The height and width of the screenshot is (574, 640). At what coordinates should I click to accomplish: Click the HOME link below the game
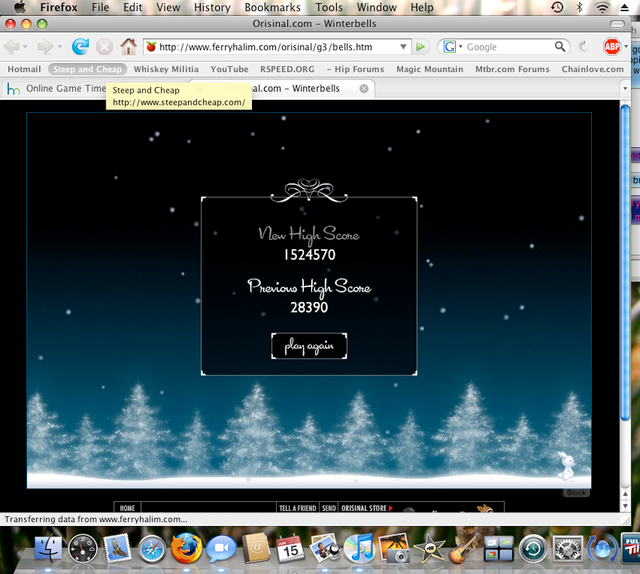[x=127, y=508]
